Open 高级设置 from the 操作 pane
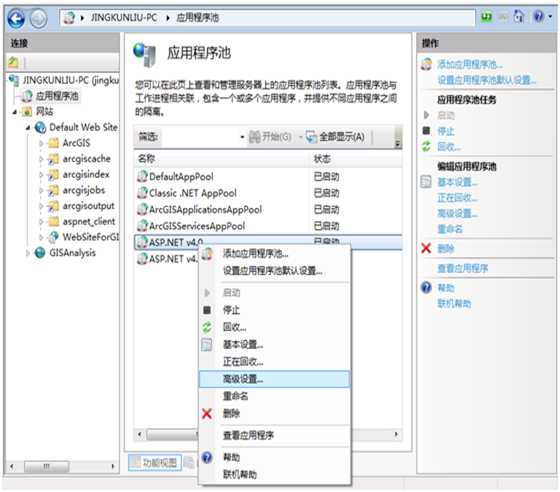The height and width of the screenshot is (492, 560). [x=458, y=214]
